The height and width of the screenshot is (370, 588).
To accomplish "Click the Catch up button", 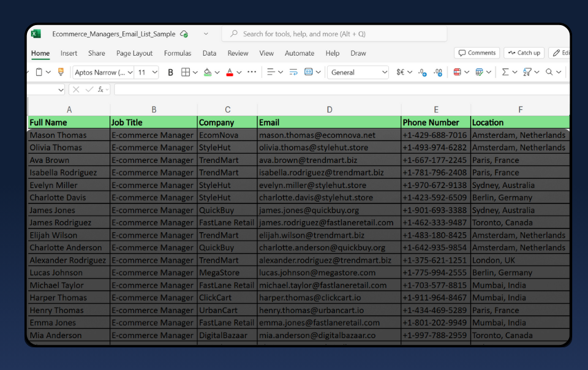I will [524, 53].
